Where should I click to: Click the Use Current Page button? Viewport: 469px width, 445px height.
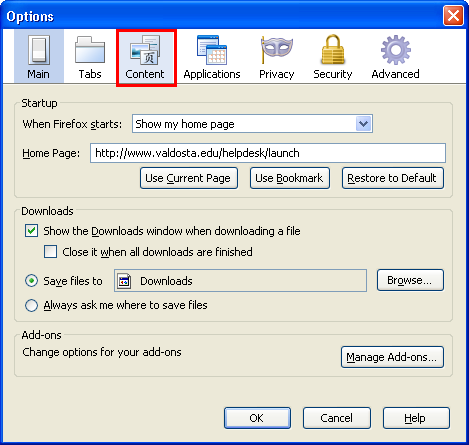(189, 178)
